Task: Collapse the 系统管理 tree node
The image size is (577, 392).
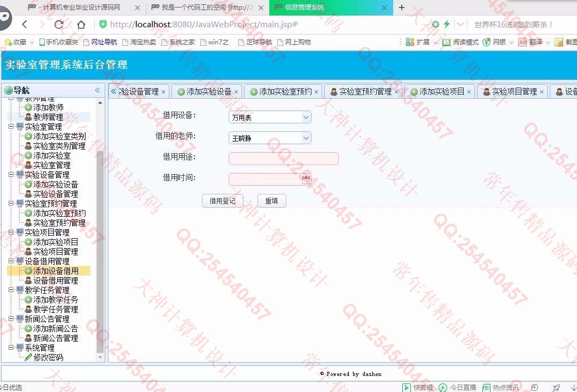Action: pyautogui.click(x=11, y=347)
